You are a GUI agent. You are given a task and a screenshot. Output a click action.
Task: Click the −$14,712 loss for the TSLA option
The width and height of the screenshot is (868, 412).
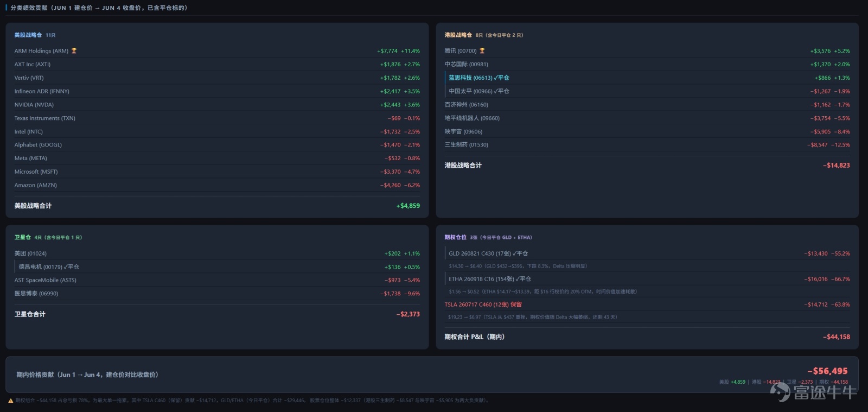click(x=816, y=305)
